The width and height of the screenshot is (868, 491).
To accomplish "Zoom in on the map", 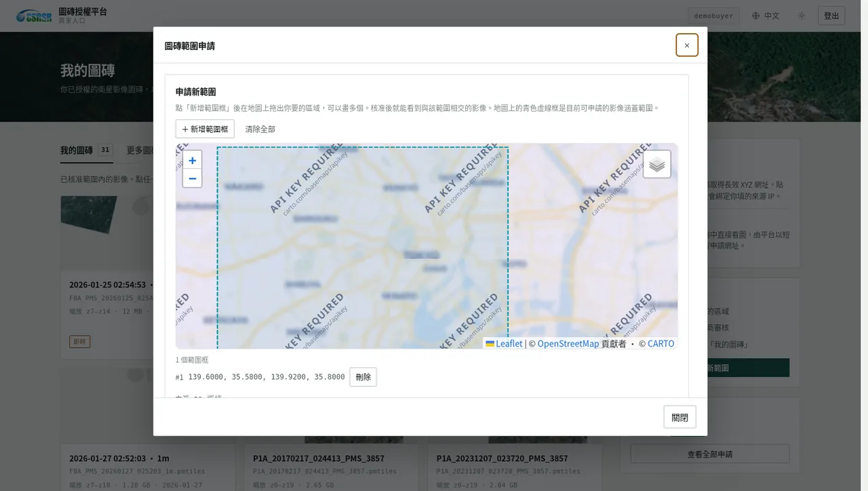I will pos(193,160).
